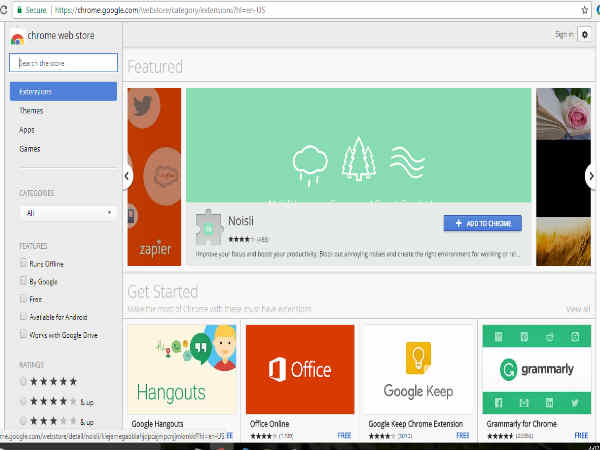Click the green secure lock icon
This screenshot has width=600, height=450.
coord(20,10)
